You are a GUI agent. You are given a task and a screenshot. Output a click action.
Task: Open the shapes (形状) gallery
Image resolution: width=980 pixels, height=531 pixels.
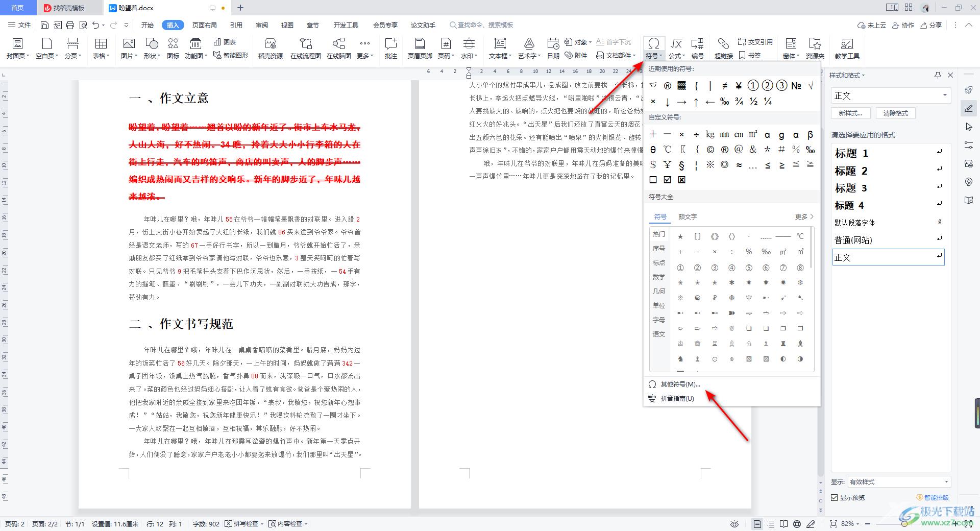tap(152, 49)
